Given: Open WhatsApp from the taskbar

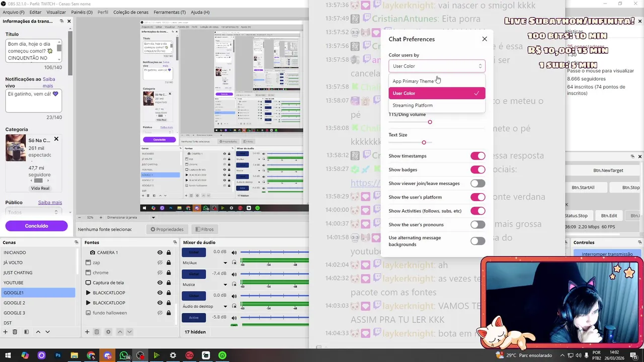Looking at the screenshot, I should click(124, 355).
